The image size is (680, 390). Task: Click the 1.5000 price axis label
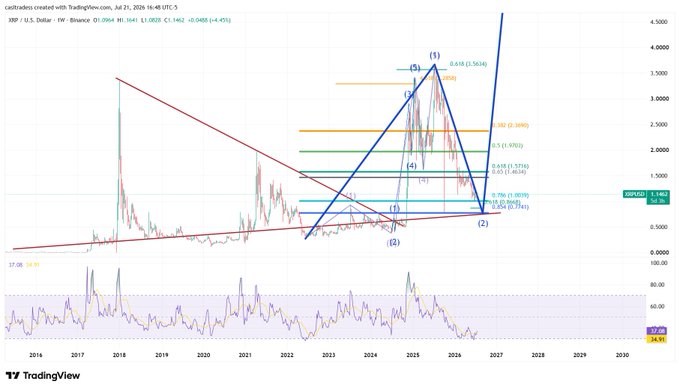(659, 176)
